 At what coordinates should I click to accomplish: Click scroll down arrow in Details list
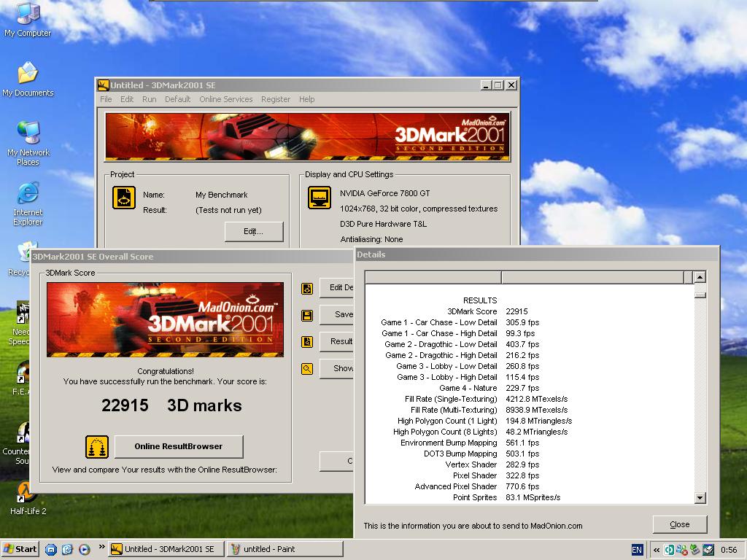point(700,498)
